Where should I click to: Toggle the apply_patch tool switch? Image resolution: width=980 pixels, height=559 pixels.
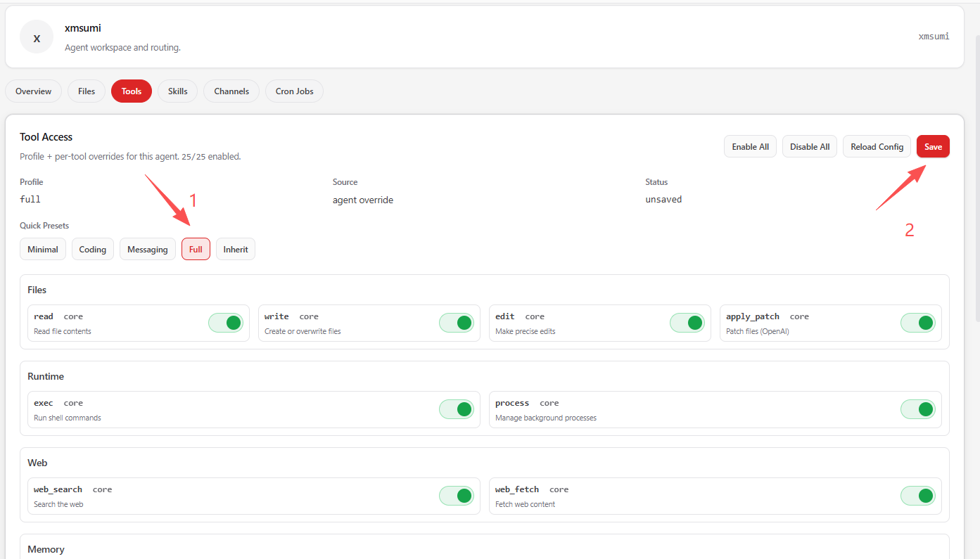tap(918, 323)
